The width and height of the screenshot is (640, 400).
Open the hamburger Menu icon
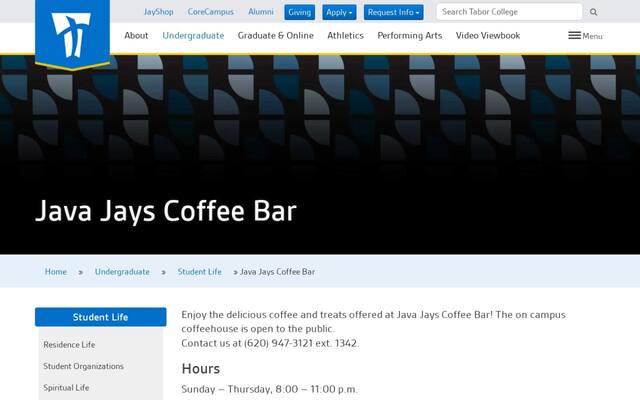point(585,36)
